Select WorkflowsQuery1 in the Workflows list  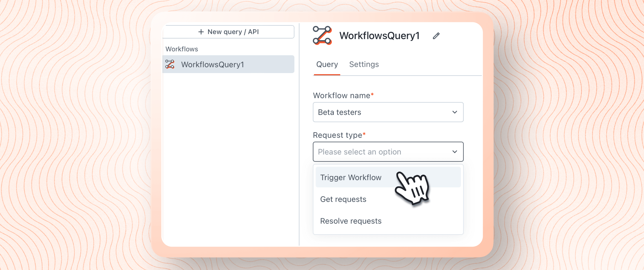click(x=212, y=64)
